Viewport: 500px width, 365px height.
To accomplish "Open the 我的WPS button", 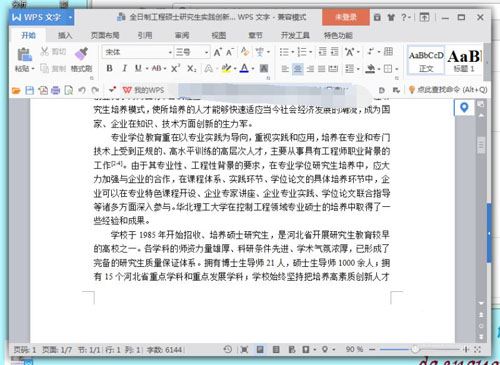I will tap(143, 90).
